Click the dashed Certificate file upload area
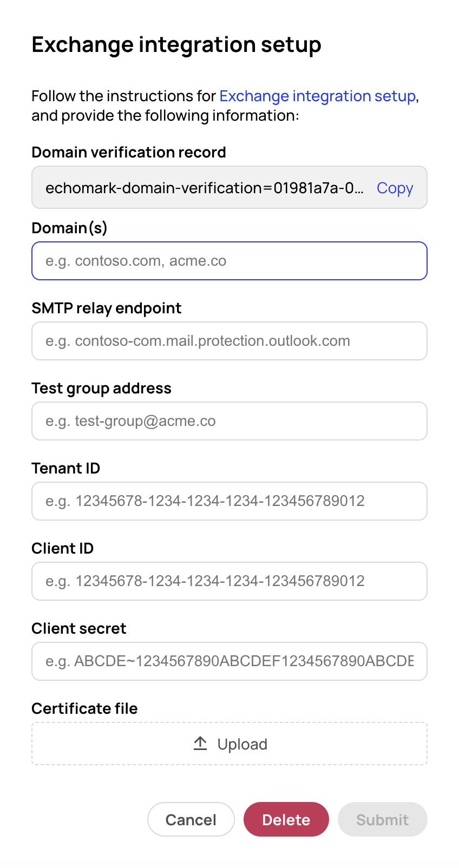Viewport: 459px width, 868px height. tap(229, 744)
